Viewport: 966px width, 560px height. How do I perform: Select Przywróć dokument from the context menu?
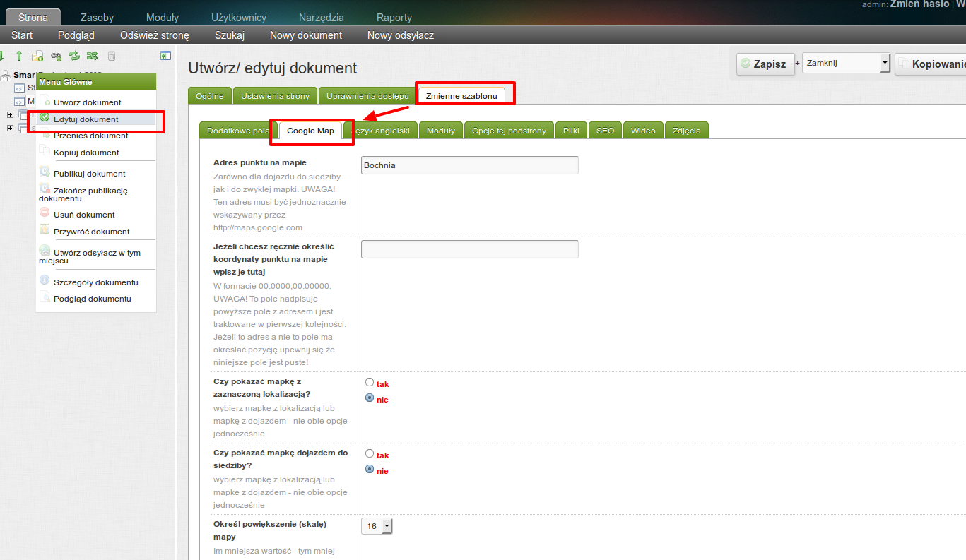(x=91, y=232)
